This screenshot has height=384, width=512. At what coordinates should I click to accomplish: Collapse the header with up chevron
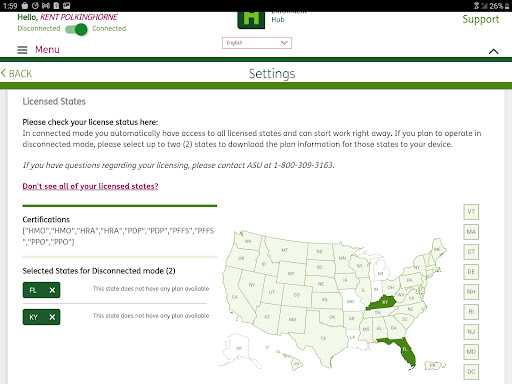coord(493,51)
